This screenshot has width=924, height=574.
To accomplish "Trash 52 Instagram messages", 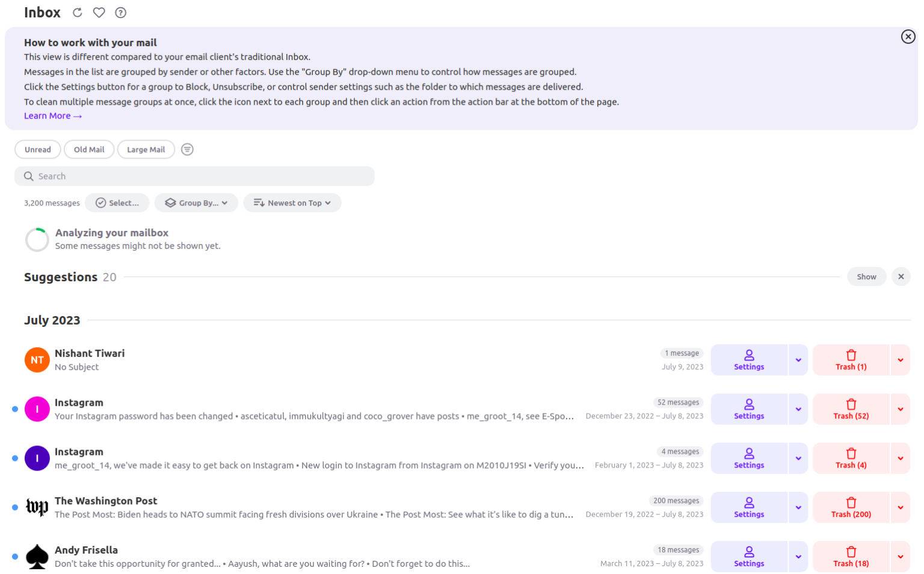I will coord(851,409).
